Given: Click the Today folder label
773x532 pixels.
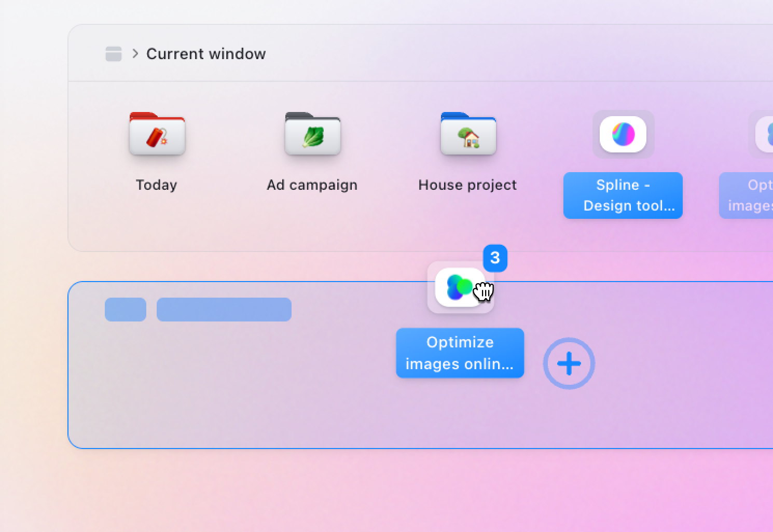Looking at the screenshot, I should click(x=157, y=185).
